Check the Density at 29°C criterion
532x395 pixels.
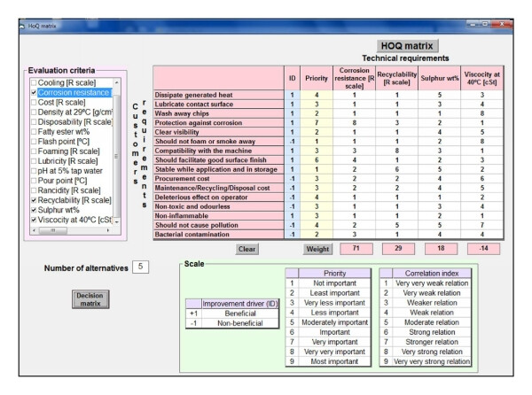click(x=34, y=112)
